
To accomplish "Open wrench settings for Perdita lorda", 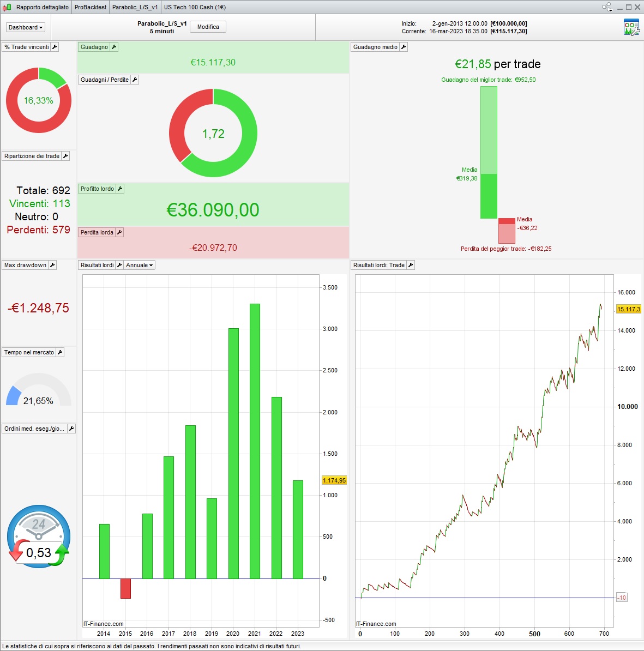I will click(119, 232).
